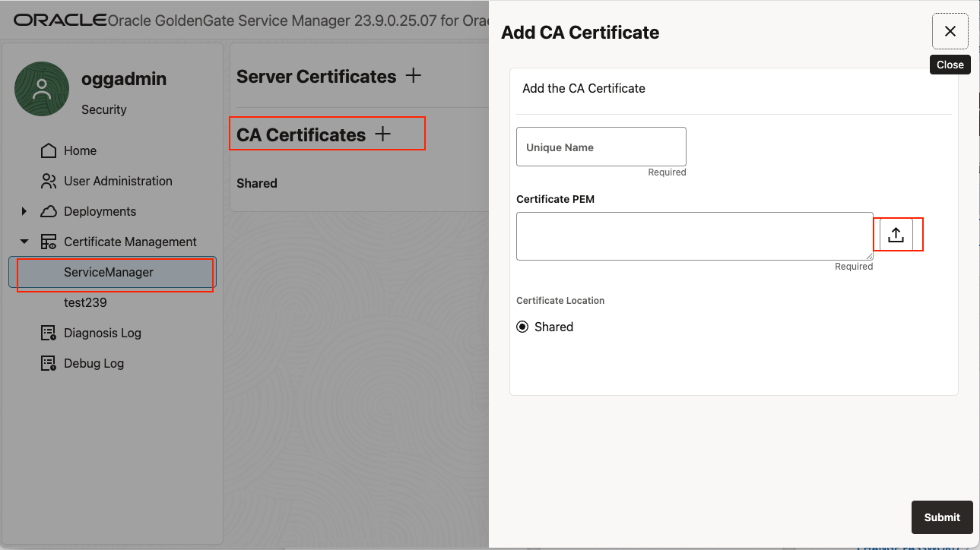Screen dimensions: 980x550
Task: Click the plus to add a Server Certificate
Action: point(412,76)
